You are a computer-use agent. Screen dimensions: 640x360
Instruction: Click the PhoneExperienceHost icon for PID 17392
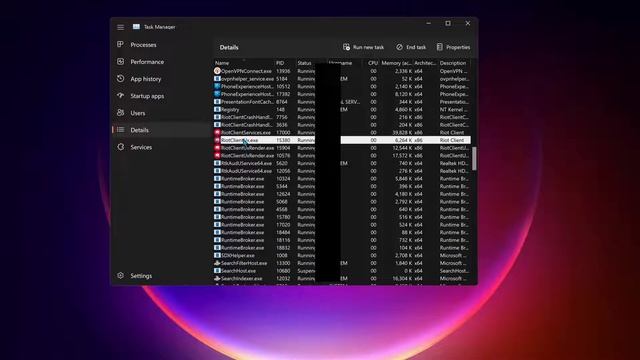point(217,94)
